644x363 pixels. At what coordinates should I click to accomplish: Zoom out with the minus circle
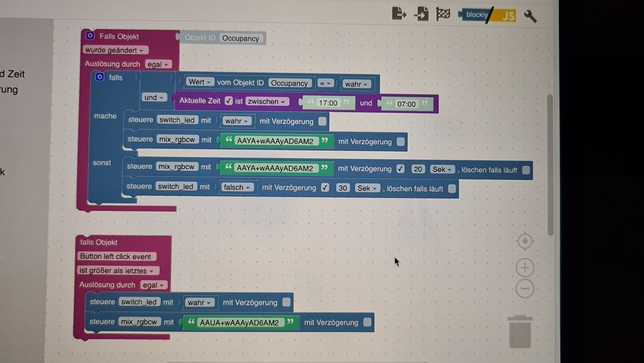click(x=525, y=289)
